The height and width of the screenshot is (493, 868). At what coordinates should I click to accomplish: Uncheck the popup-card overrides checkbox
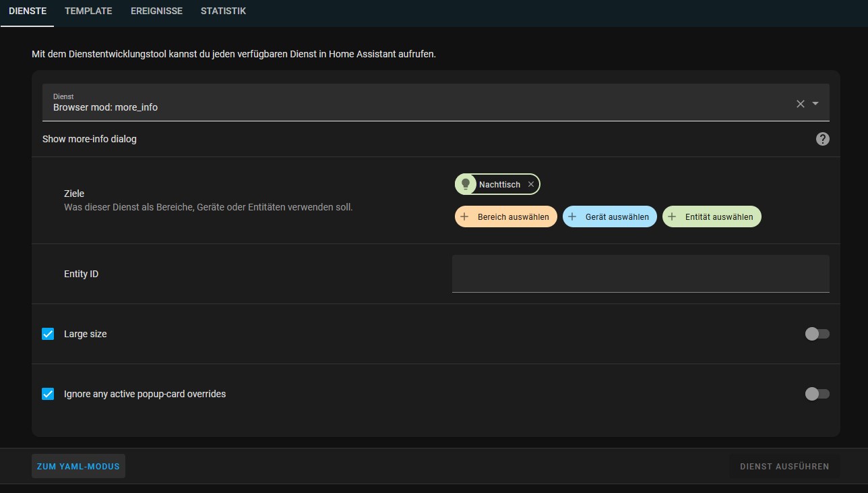coord(47,393)
